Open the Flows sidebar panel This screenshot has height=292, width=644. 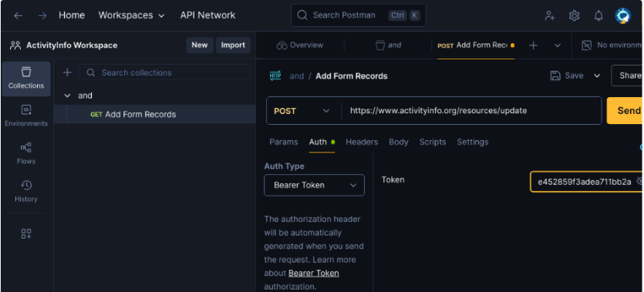26,154
